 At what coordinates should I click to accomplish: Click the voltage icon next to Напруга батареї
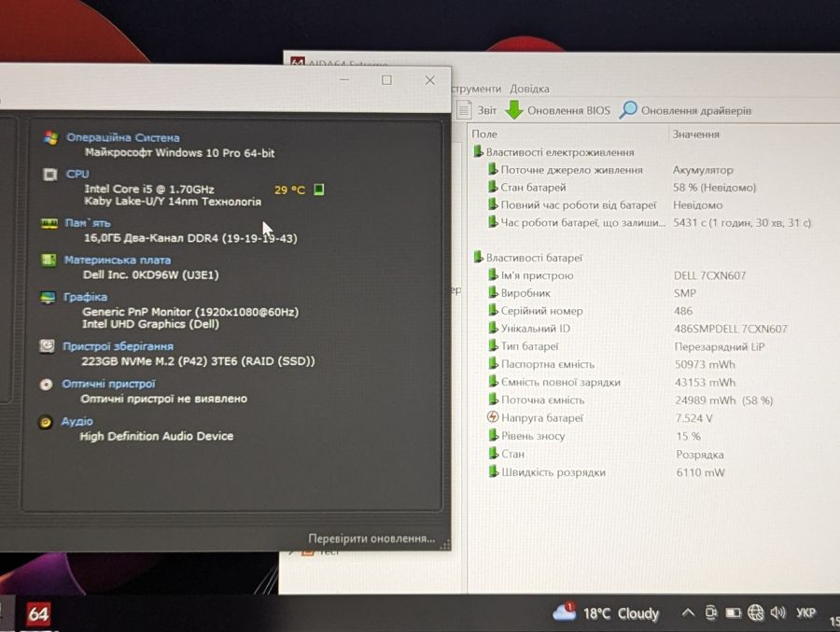coord(493,417)
